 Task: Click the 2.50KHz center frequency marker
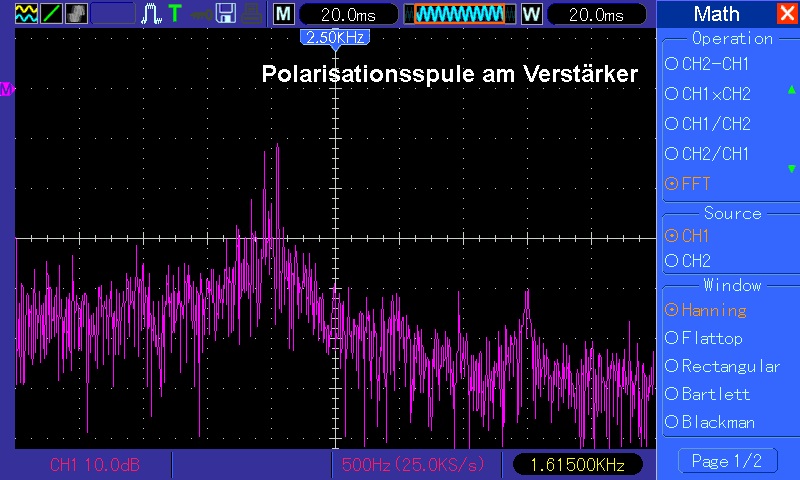tap(335, 38)
